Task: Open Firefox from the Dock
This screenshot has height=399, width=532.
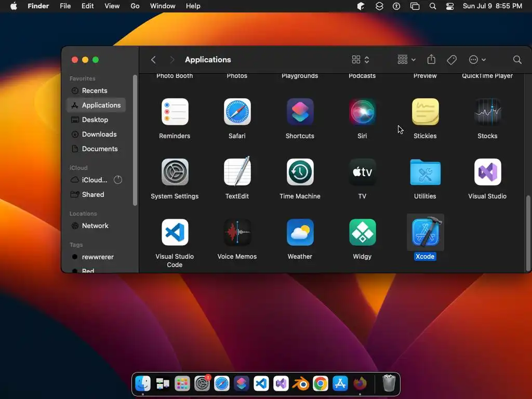Action: (x=360, y=384)
